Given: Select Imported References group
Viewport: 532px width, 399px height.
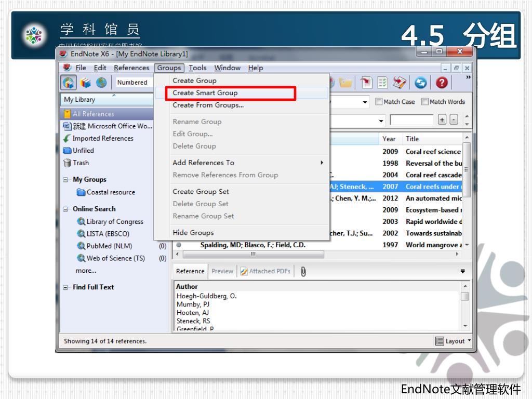Looking at the screenshot, I should (98, 138).
